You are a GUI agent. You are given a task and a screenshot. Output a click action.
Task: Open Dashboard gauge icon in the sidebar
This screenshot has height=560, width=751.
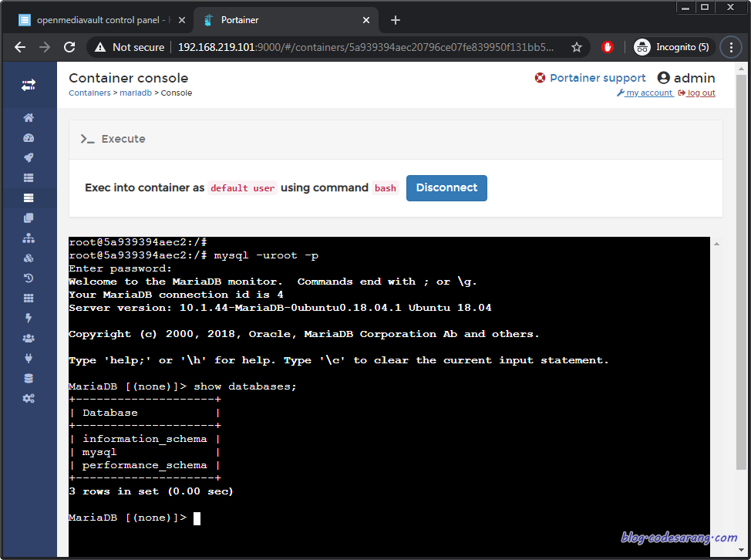[x=29, y=138]
